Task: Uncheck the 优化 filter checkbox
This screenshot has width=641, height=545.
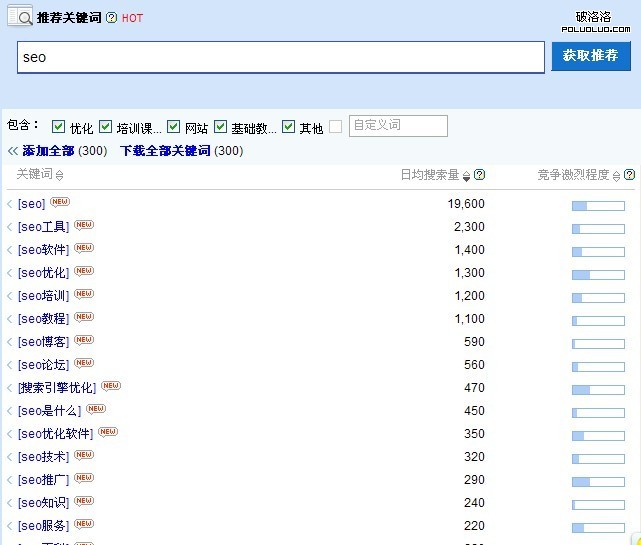Action: click(58, 127)
